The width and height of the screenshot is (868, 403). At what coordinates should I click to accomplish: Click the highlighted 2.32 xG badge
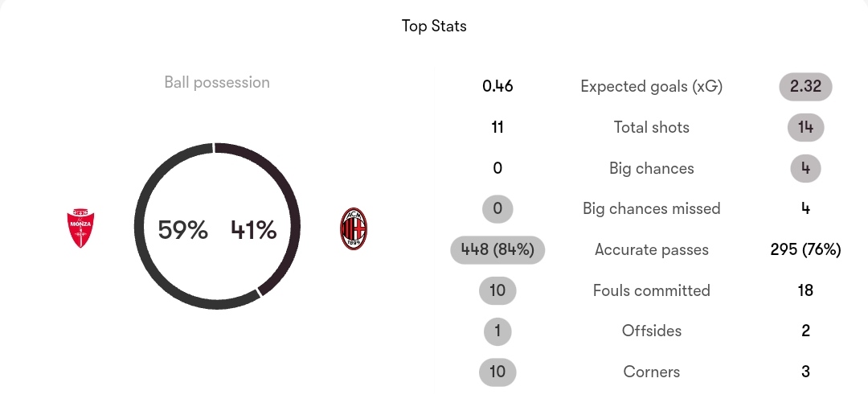click(805, 87)
